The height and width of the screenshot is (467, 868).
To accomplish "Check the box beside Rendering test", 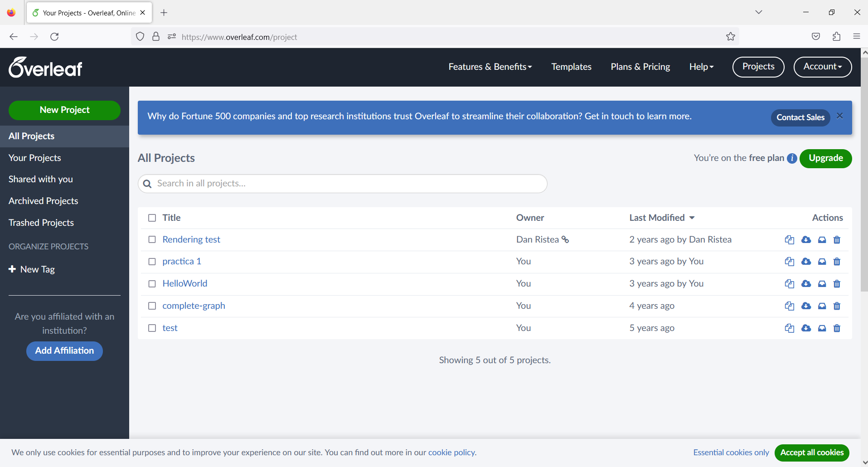I will 152,239.
